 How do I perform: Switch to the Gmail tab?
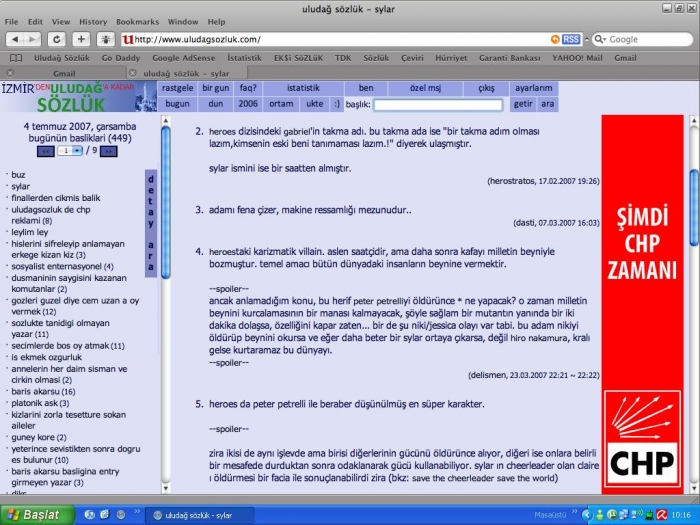pyautogui.click(x=64, y=73)
